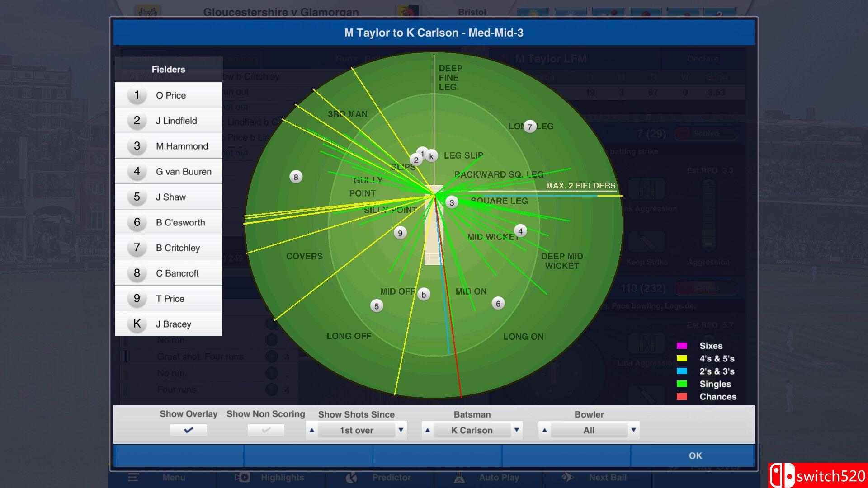868x488 pixels.
Task: Click the down arrow of the Bowler selector
Action: [x=633, y=430]
